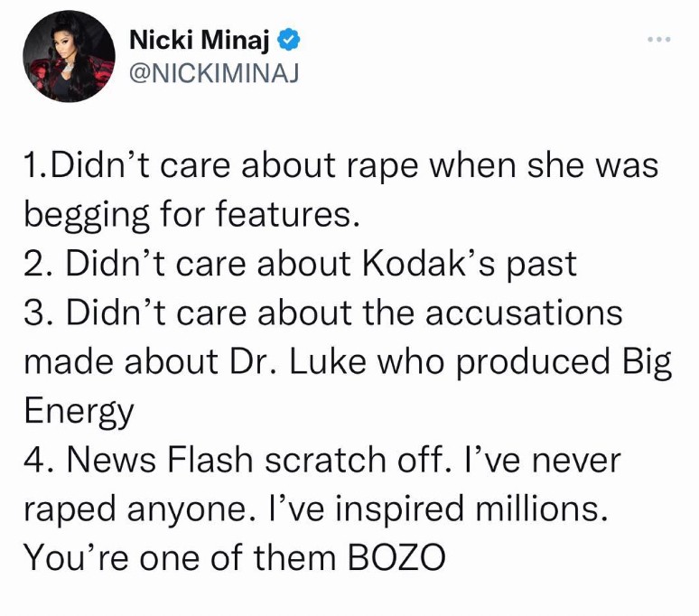Click the final line "You're one of them BOZO"
The height and width of the screenshot is (616, 699).
pos(235,557)
